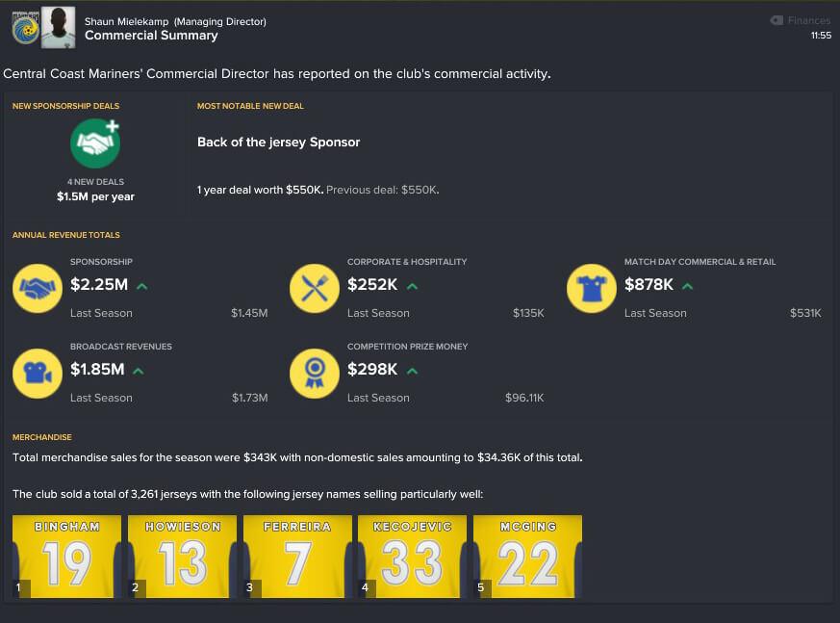This screenshot has height=623, width=840.
Task: Click the green new deals handshake icon
Action: click(95, 143)
